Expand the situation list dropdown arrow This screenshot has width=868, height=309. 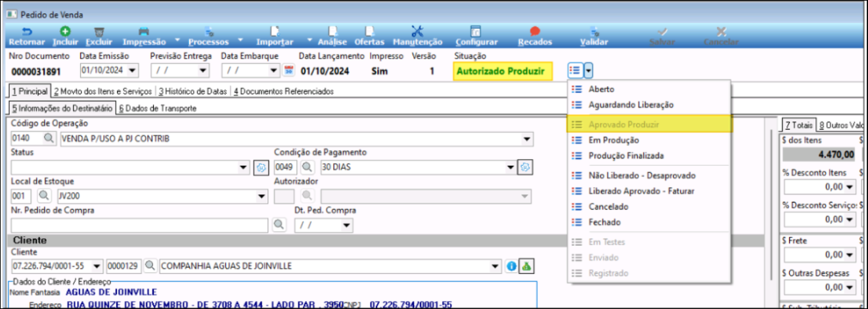click(589, 70)
